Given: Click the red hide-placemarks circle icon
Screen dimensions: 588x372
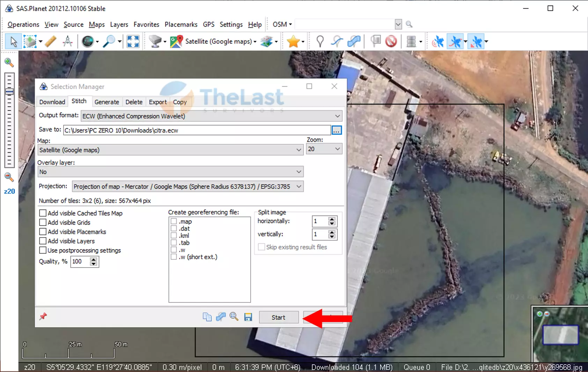Looking at the screenshot, I should pos(391,42).
